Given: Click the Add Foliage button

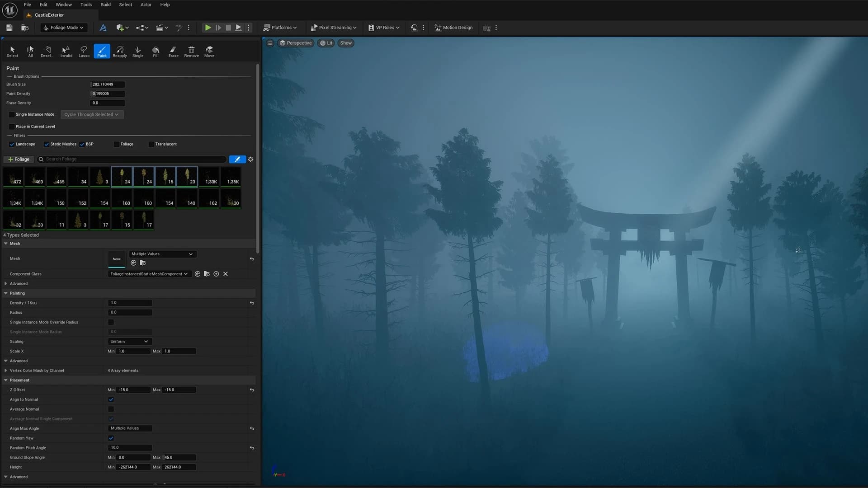Looking at the screenshot, I should click(x=19, y=159).
